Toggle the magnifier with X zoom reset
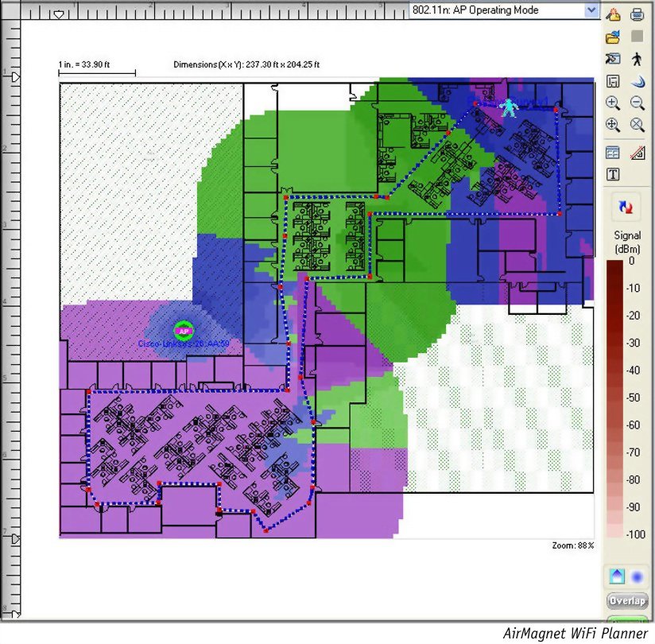The height and width of the screenshot is (644, 655). pyautogui.click(x=637, y=125)
